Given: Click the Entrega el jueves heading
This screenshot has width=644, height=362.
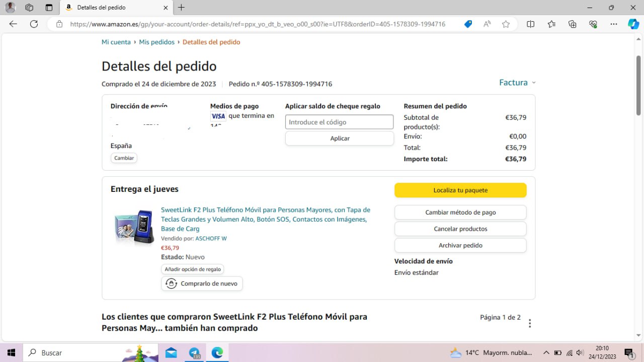Looking at the screenshot, I should point(144,189).
